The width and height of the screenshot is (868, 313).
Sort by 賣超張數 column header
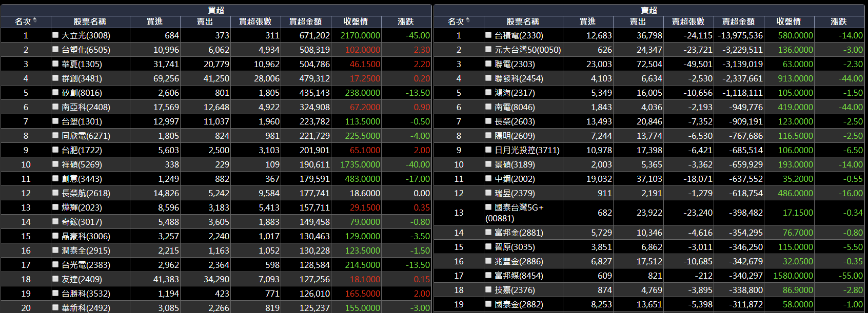tap(688, 22)
